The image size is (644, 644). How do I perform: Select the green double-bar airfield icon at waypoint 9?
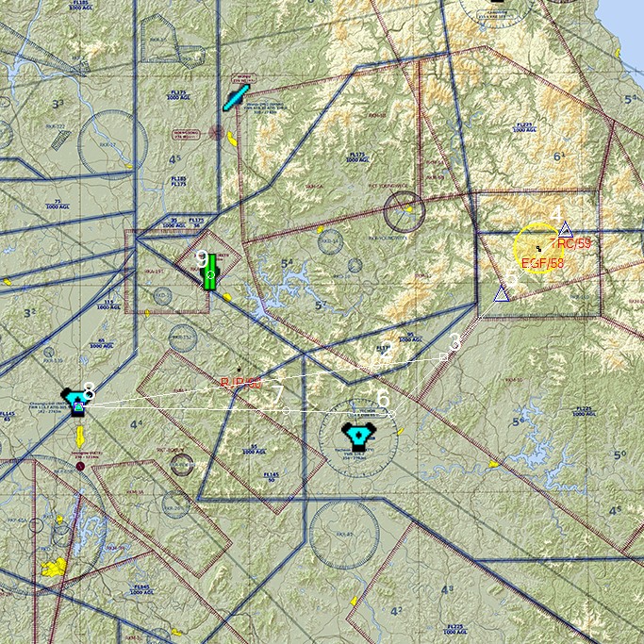[x=210, y=272]
